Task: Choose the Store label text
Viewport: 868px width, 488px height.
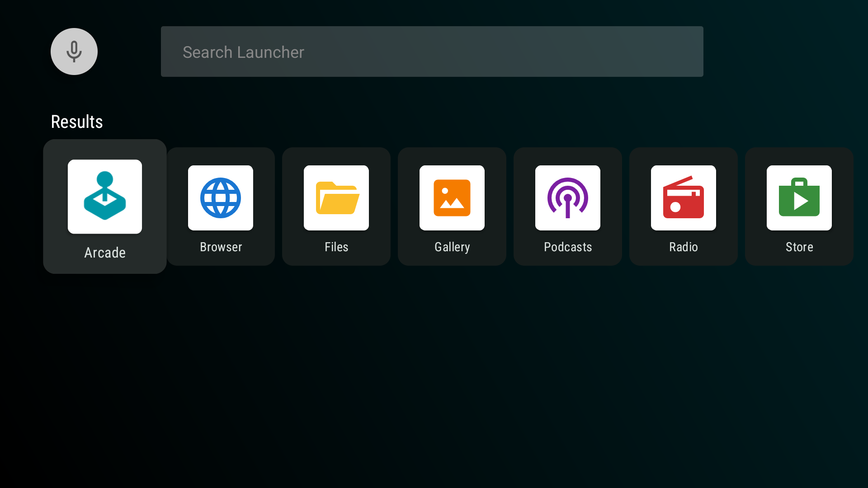Action: (x=799, y=247)
